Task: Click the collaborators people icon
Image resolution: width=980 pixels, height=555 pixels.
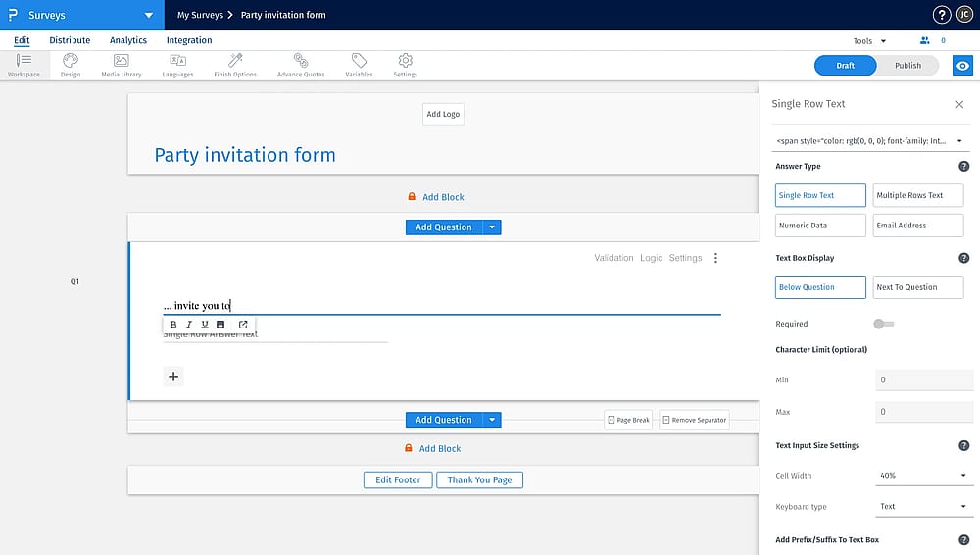Action: (925, 40)
